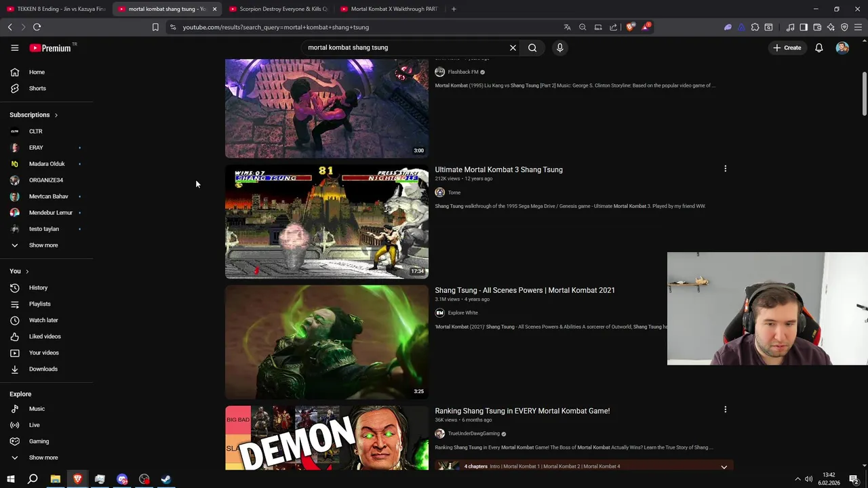Click the YouTube Premium logo
868x488 pixels.
[52, 47]
